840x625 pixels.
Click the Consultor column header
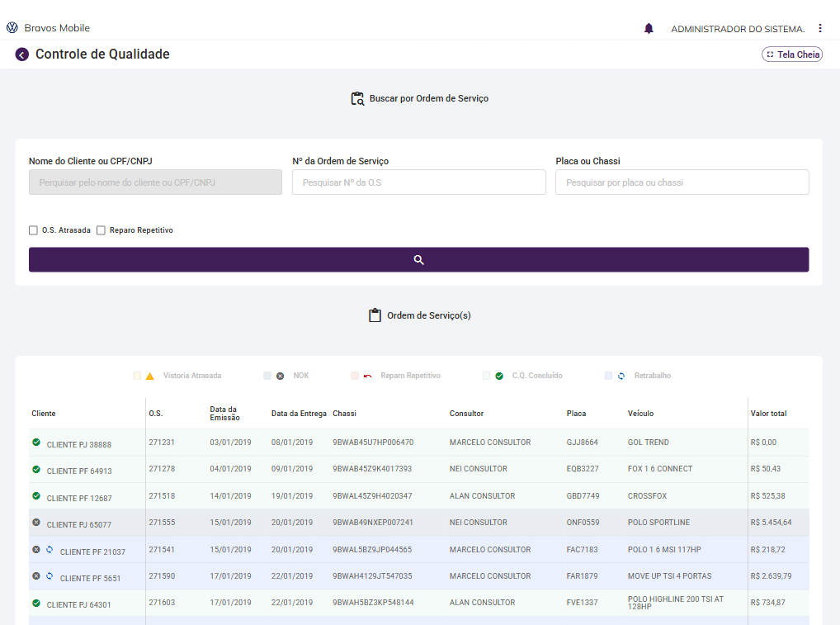[x=466, y=413]
